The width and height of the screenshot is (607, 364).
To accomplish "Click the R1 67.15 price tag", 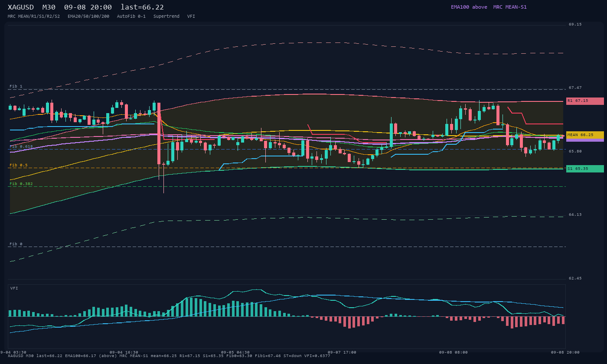I will click(585, 101).
